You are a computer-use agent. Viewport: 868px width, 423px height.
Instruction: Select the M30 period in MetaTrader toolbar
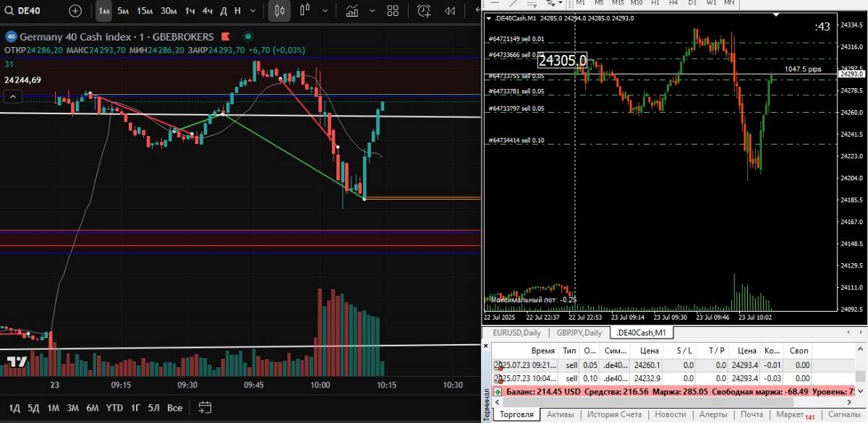point(637,4)
